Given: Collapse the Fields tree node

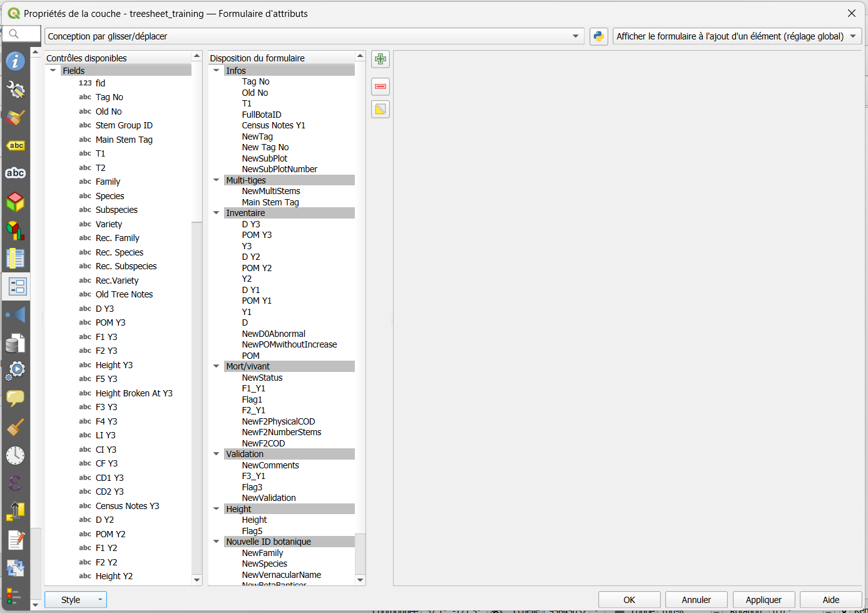Looking at the screenshot, I should (x=53, y=71).
